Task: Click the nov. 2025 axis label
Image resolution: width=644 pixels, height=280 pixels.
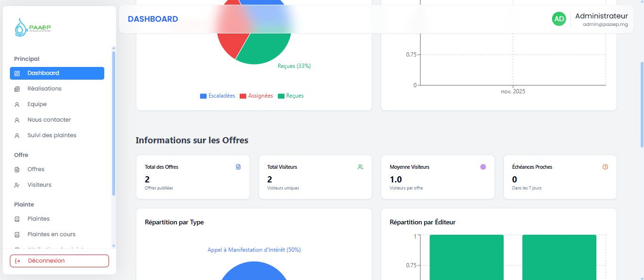Action: [513, 91]
